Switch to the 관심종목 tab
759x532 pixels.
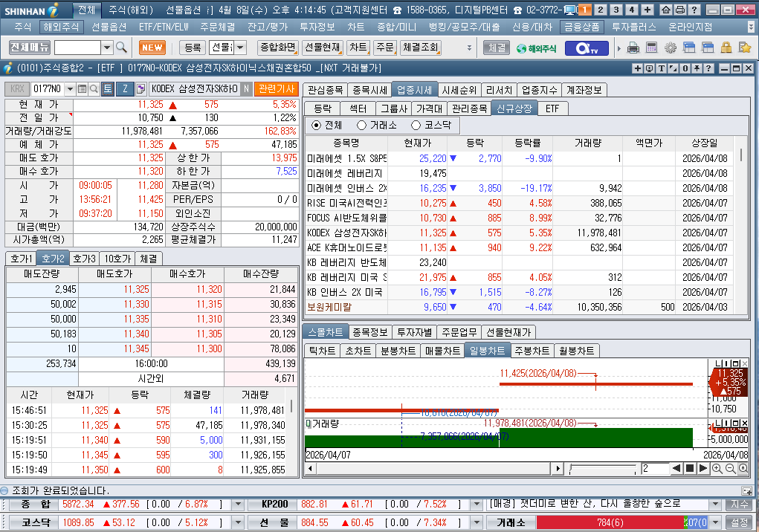tap(326, 90)
